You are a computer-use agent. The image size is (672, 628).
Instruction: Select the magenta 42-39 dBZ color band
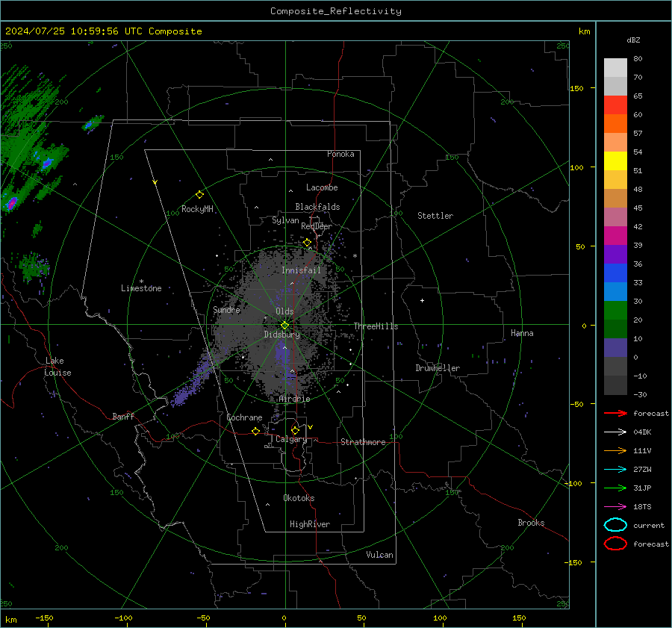pyautogui.click(x=615, y=236)
